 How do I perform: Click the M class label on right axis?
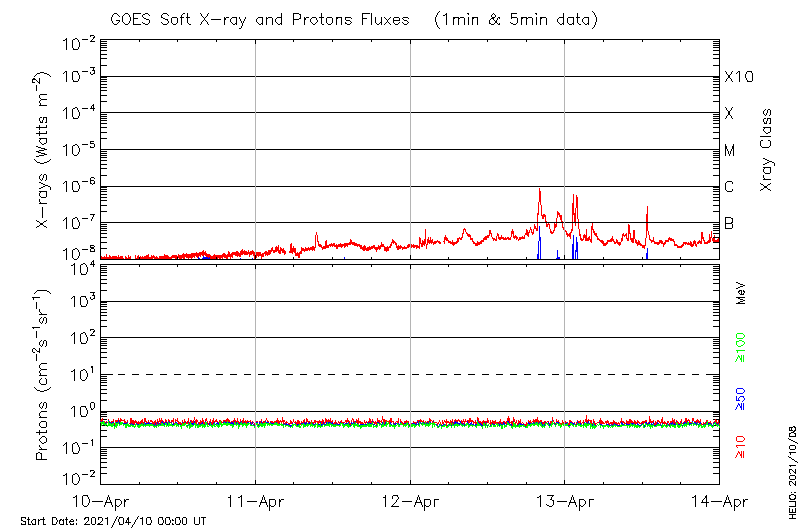tap(730, 151)
